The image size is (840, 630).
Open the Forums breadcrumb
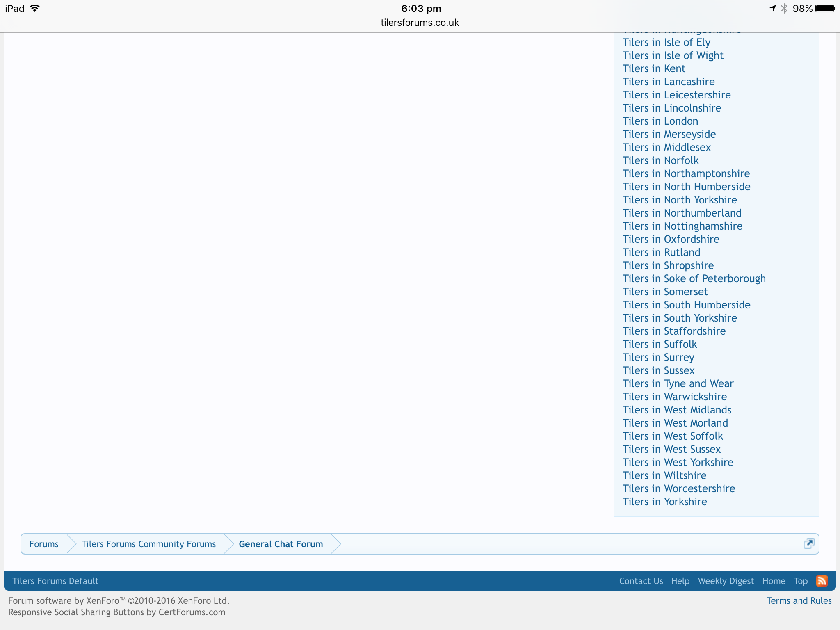(x=44, y=544)
